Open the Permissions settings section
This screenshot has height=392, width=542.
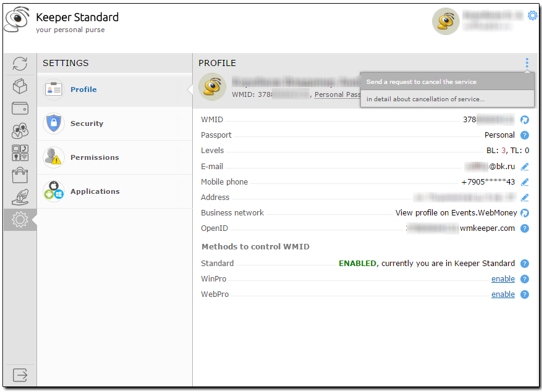point(115,157)
